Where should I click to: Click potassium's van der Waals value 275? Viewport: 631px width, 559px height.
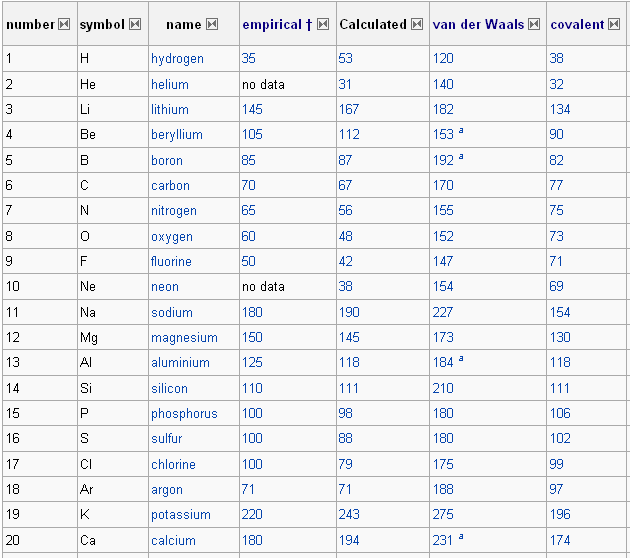click(443, 515)
